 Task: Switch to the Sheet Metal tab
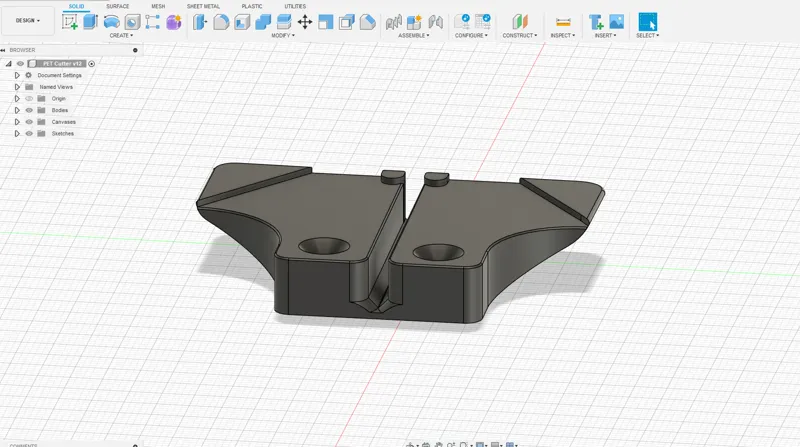[x=203, y=6]
